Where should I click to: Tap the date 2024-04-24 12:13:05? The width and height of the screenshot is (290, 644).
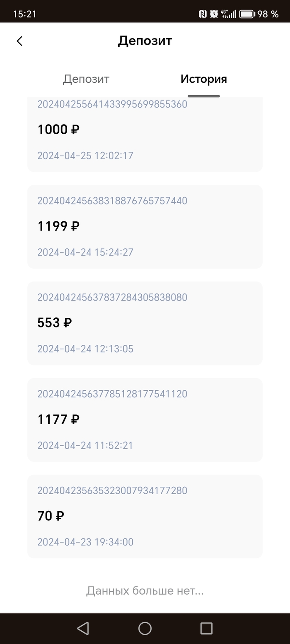pyautogui.click(x=85, y=349)
